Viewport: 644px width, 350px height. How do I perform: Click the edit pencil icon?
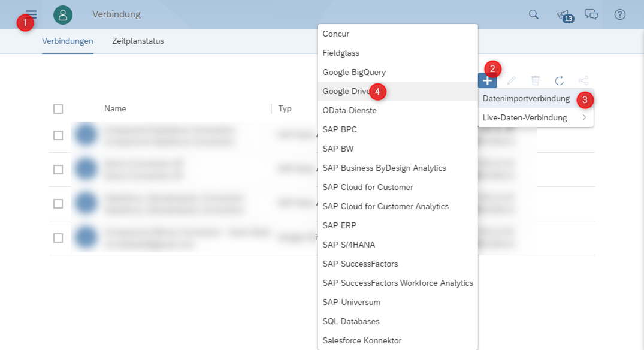tap(512, 80)
